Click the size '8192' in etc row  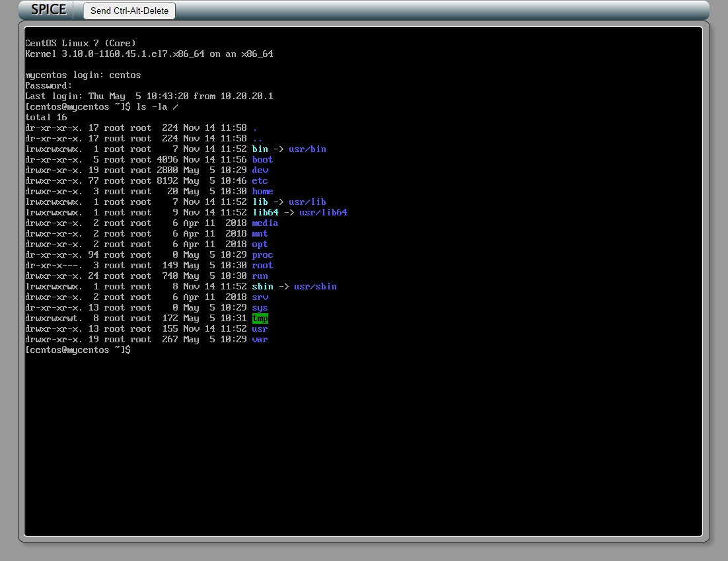click(x=167, y=180)
